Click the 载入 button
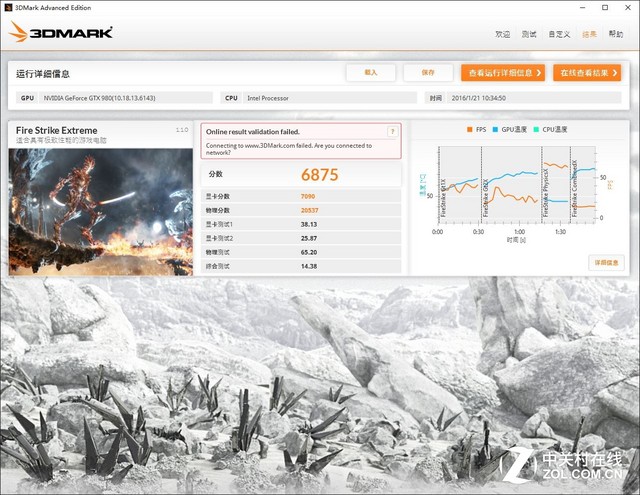 (371, 73)
